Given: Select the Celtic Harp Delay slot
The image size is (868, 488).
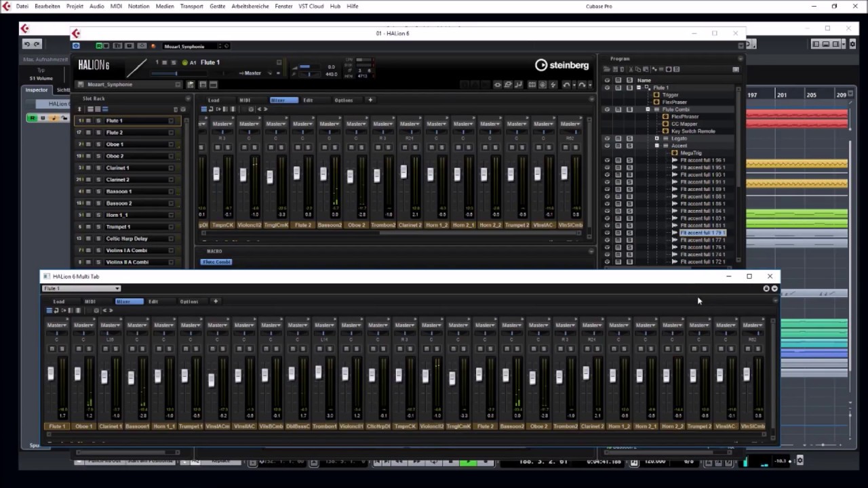Looking at the screenshot, I should pyautogui.click(x=127, y=239).
